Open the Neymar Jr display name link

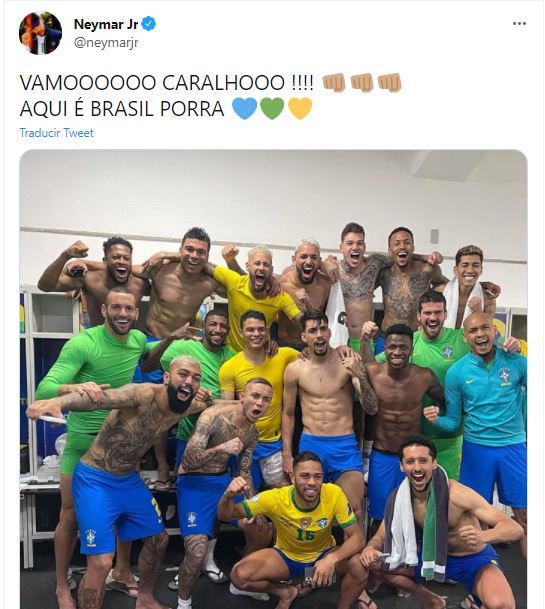(106, 24)
